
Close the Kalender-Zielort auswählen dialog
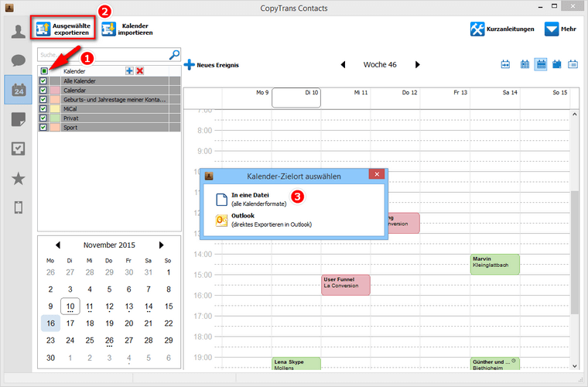coord(377,174)
